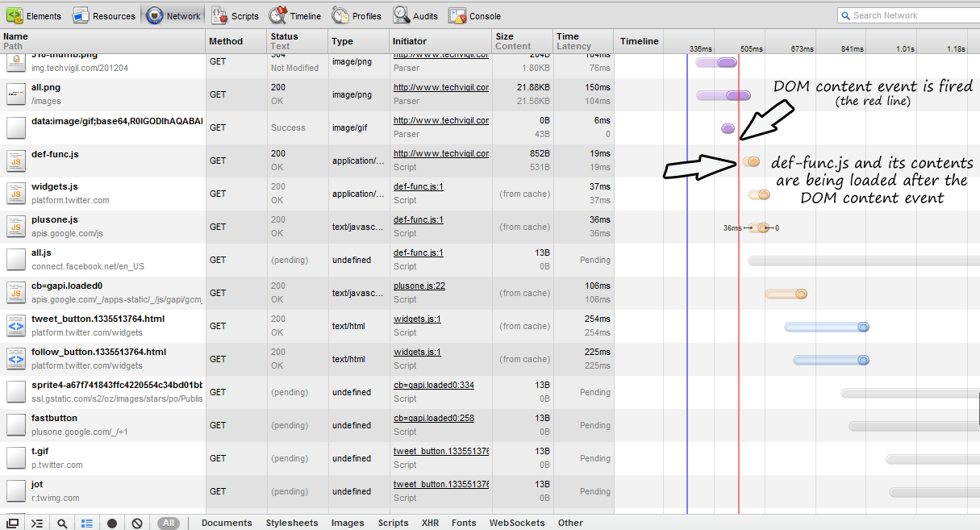Open the Timeline panel
The height and width of the screenshot is (530, 980).
pos(294,15)
